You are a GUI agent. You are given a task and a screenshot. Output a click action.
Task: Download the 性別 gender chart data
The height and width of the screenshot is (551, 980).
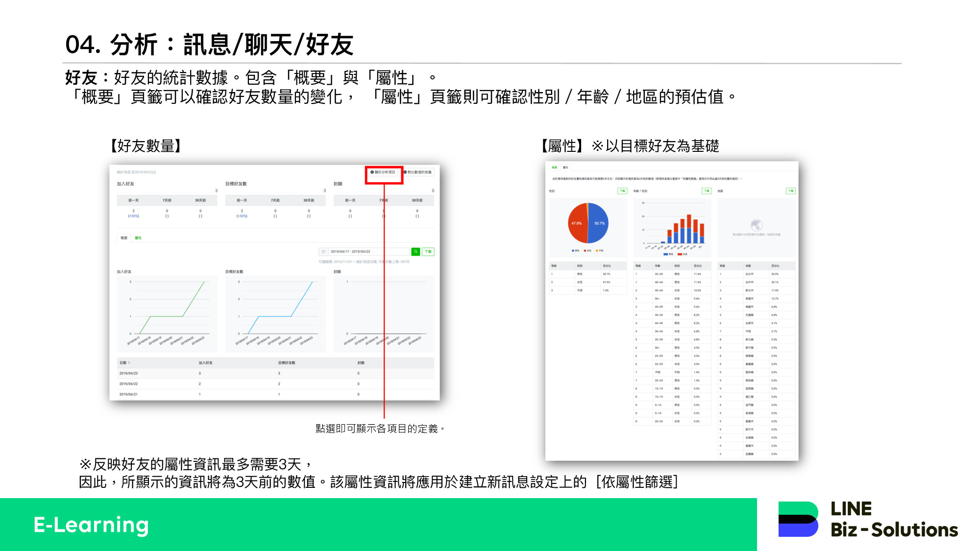click(x=622, y=191)
